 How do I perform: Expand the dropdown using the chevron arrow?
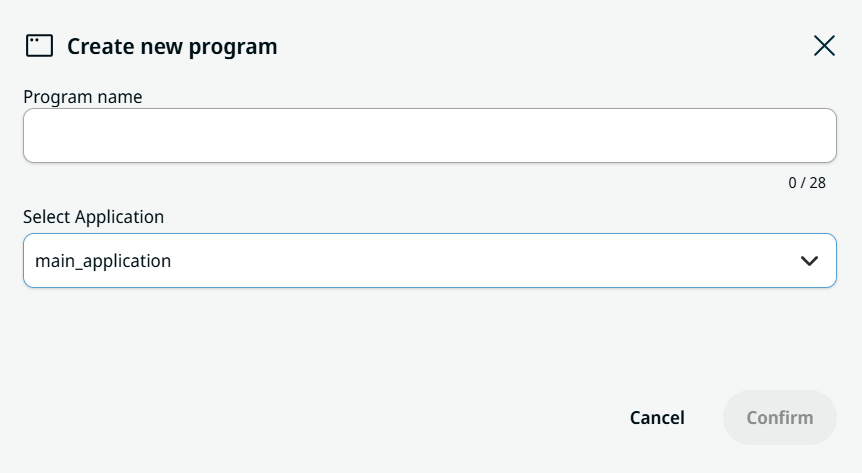point(809,261)
